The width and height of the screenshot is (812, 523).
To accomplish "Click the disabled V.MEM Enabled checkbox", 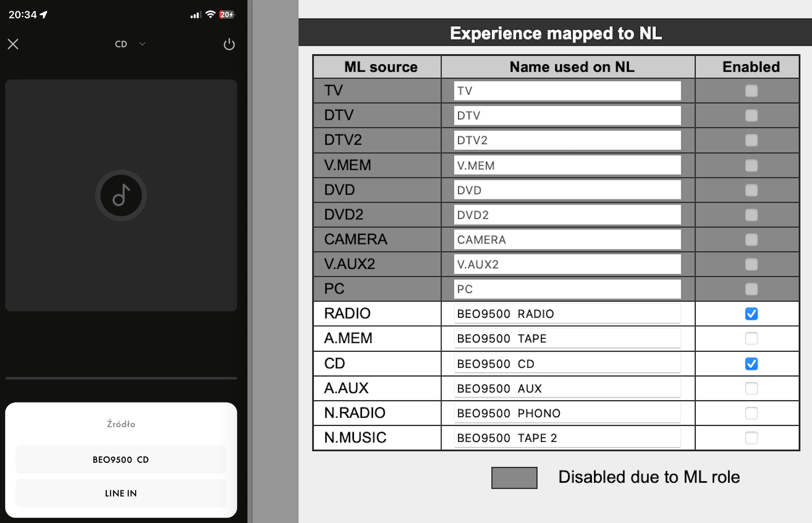I will coord(751,165).
